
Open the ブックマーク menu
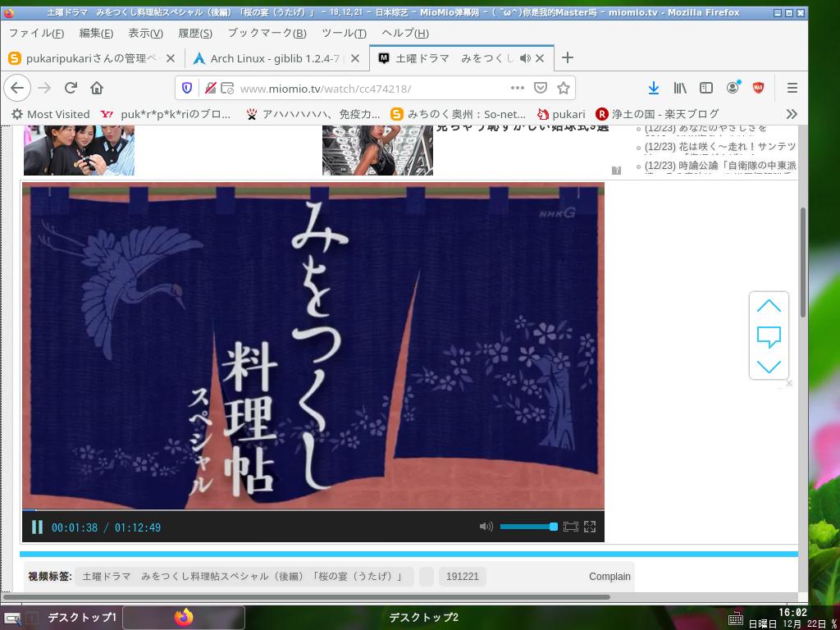[x=267, y=33]
